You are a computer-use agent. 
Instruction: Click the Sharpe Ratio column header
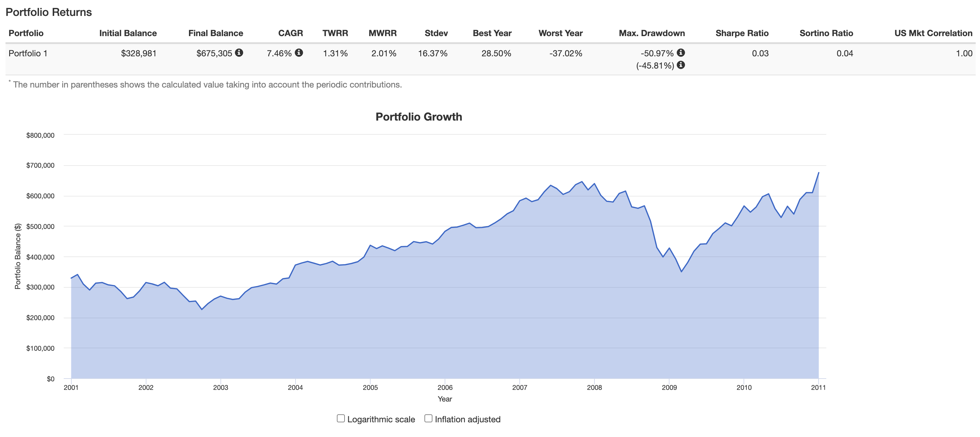point(742,33)
